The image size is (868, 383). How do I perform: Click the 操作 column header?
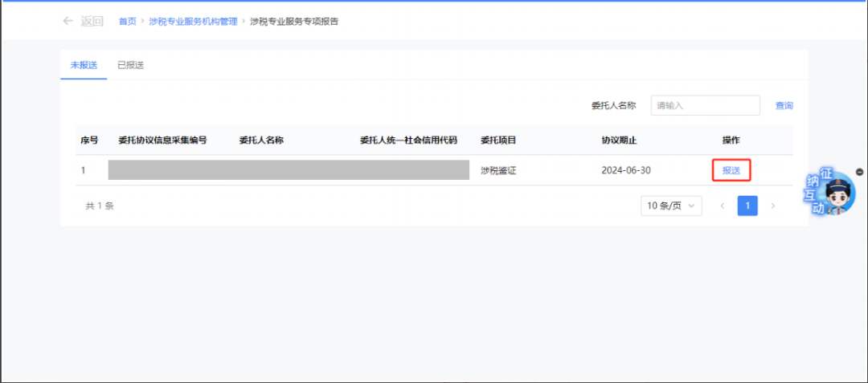(731, 141)
